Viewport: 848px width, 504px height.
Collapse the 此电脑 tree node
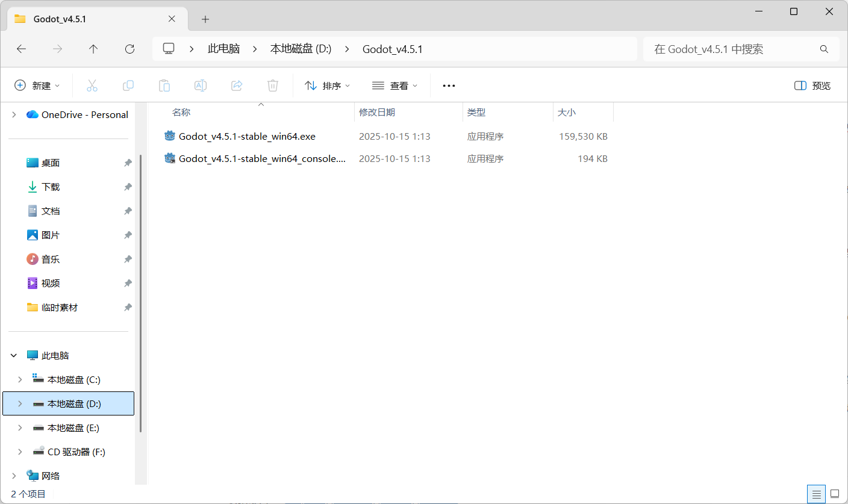click(14, 355)
